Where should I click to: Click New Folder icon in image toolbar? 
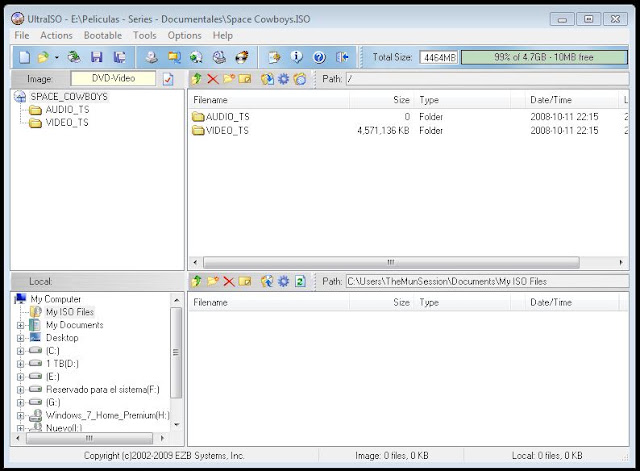pyautogui.click(x=229, y=78)
